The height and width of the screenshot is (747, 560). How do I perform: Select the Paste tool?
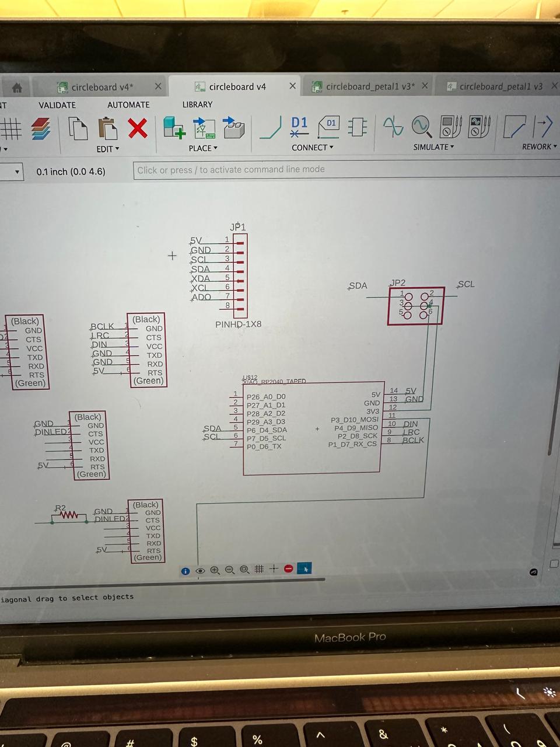(108, 130)
